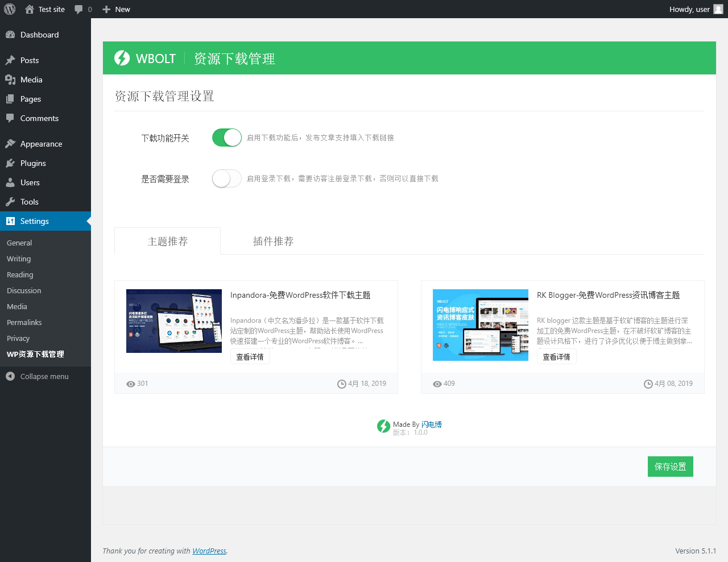Click the clock icon beside 4月 08, 2019

tap(648, 384)
